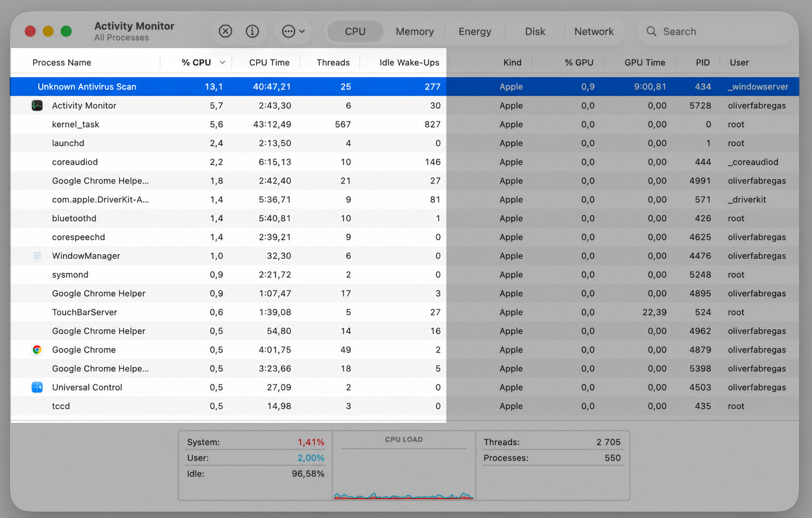
Task: Click the PID value 5728
Action: tap(700, 105)
